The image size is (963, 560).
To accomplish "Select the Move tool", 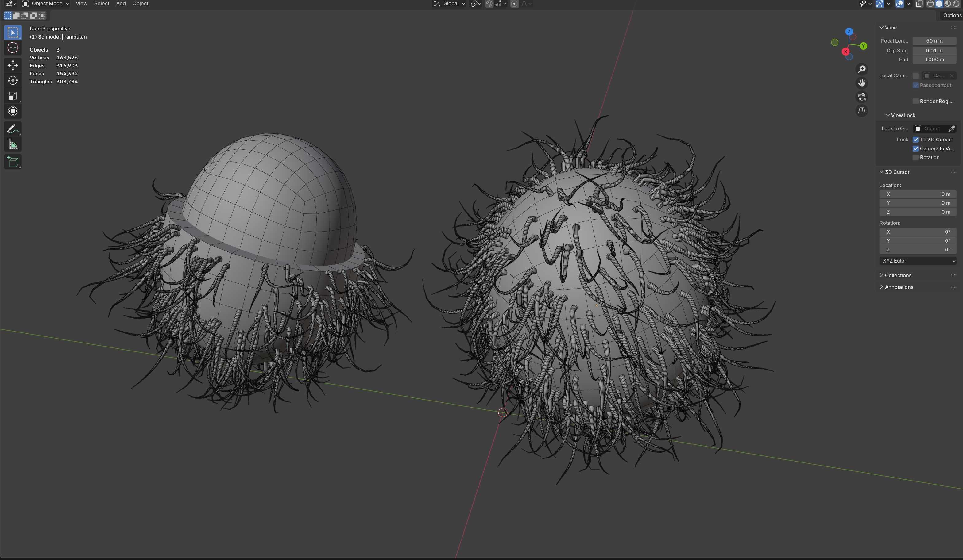I will coord(13,65).
